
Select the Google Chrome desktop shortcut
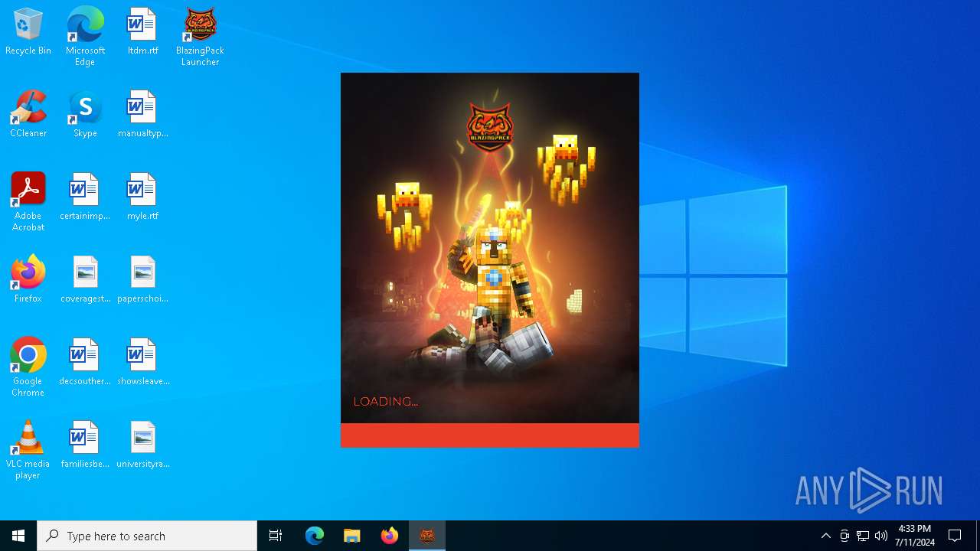[x=28, y=367]
